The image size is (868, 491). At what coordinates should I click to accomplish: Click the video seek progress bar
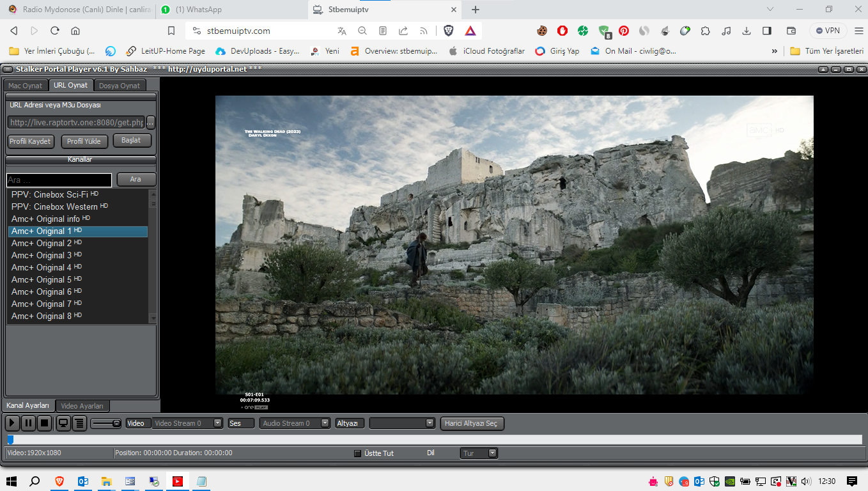[435, 439]
